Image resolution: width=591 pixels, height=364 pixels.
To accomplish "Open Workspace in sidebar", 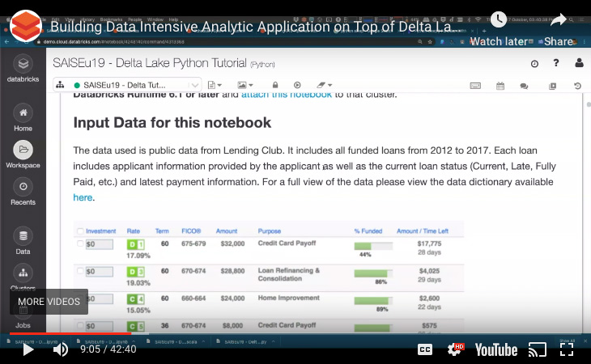I will [23, 154].
